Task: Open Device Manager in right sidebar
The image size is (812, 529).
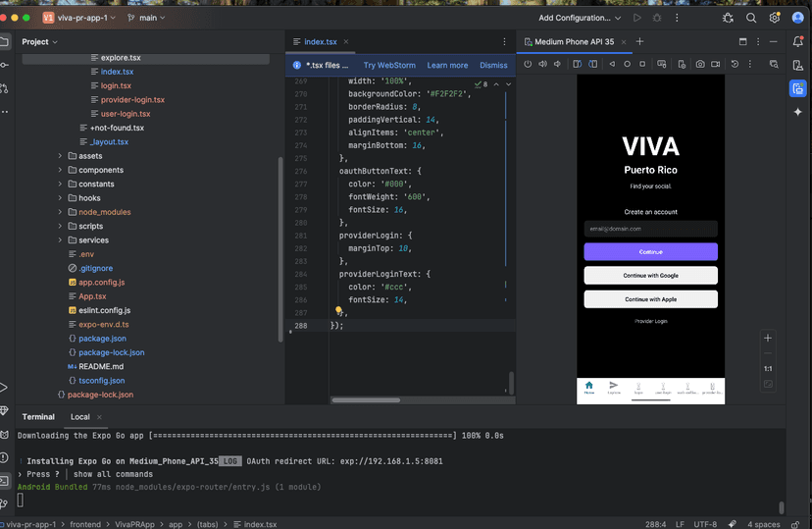Action: 798,65
